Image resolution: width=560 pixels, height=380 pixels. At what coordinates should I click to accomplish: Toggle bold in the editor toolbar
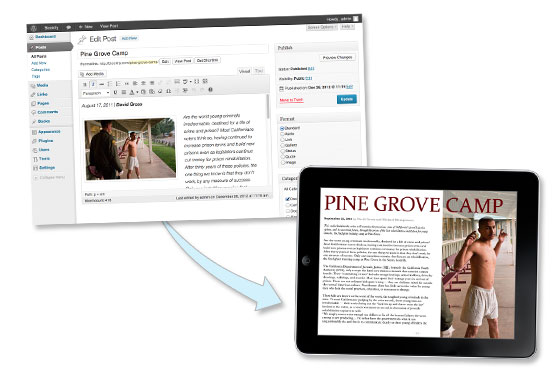coord(85,84)
